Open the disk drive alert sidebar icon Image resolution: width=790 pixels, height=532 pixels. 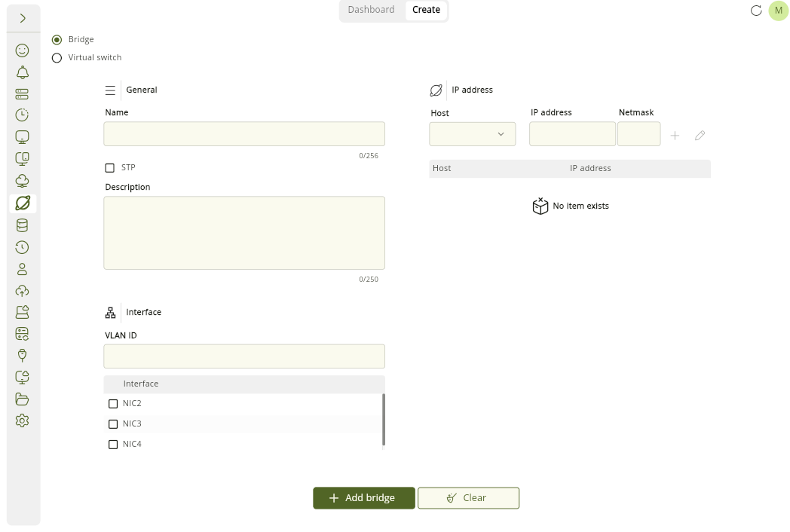point(22,313)
